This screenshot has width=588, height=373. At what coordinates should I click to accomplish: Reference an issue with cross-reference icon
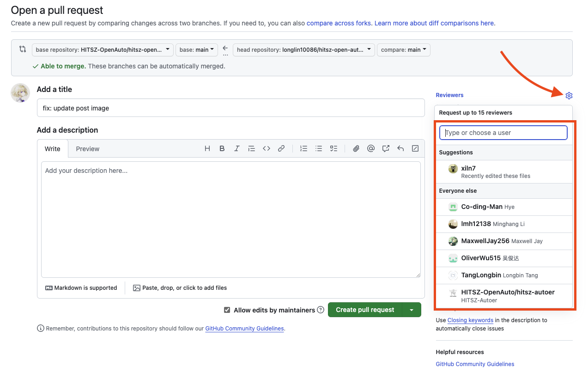(386, 148)
